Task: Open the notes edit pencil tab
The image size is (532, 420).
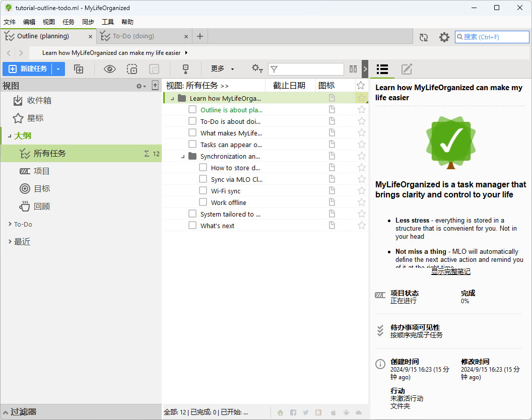Action: coord(407,69)
